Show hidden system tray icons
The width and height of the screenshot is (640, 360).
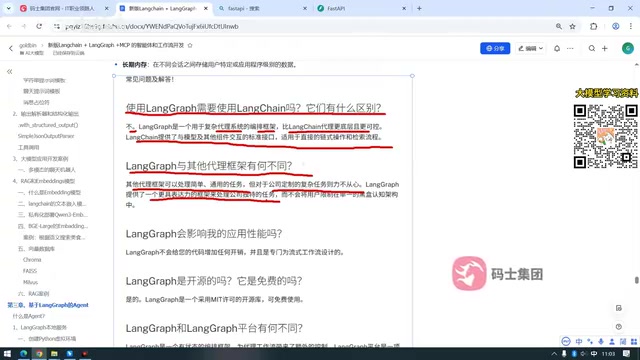(x=554, y=353)
